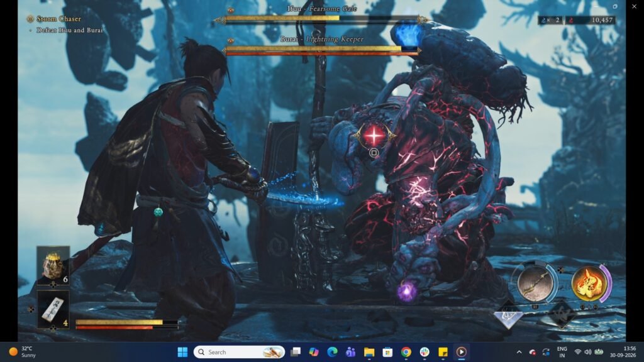Open Slack from the taskbar
Viewport: 644px width, 362px height.
[425, 352]
